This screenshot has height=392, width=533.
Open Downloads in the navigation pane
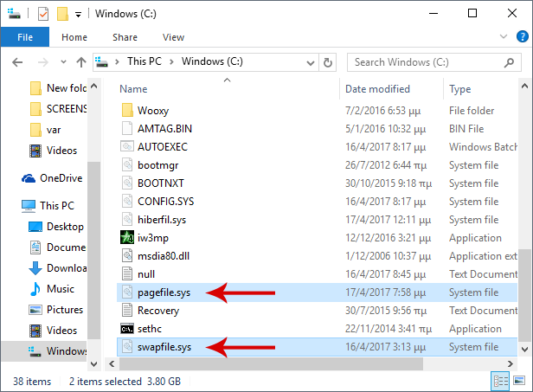click(x=57, y=268)
